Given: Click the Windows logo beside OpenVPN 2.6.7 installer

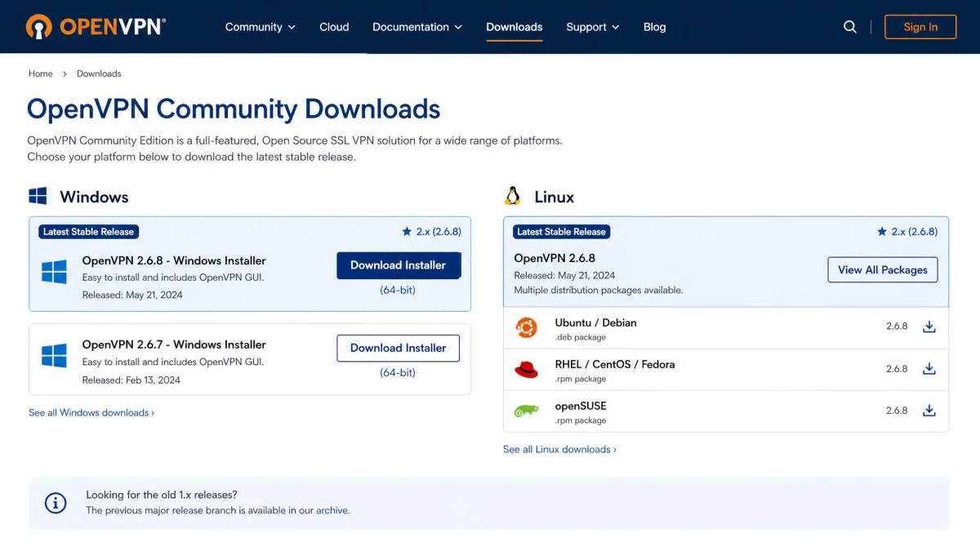Looking at the screenshot, I should [54, 356].
